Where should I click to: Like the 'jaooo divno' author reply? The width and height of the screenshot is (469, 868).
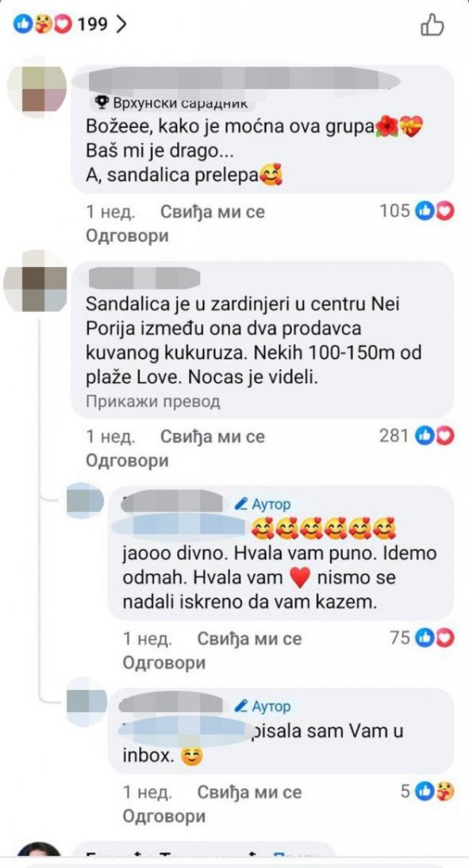[x=249, y=639]
